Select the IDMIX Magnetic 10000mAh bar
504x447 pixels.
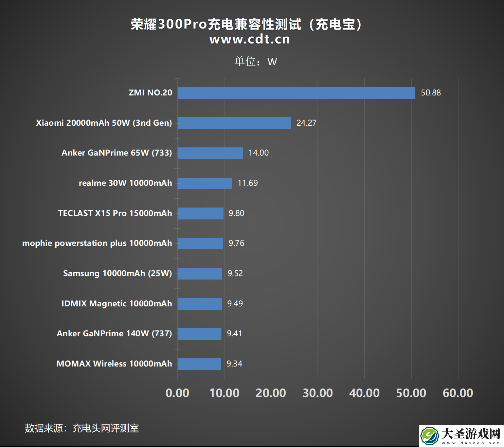[200, 304]
